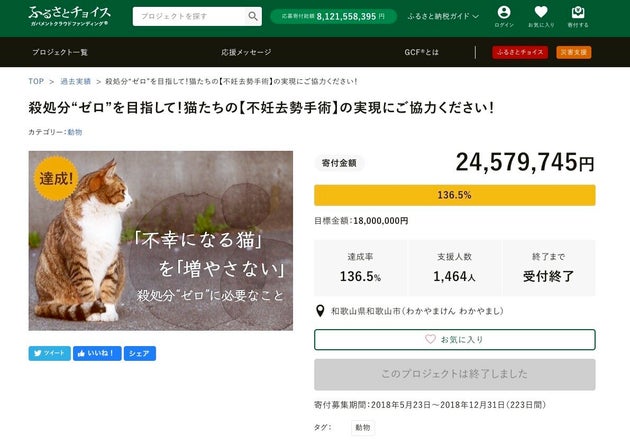Click the Facebook シェア button
The height and width of the screenshot is (445, 630).
tap(140, 353)
